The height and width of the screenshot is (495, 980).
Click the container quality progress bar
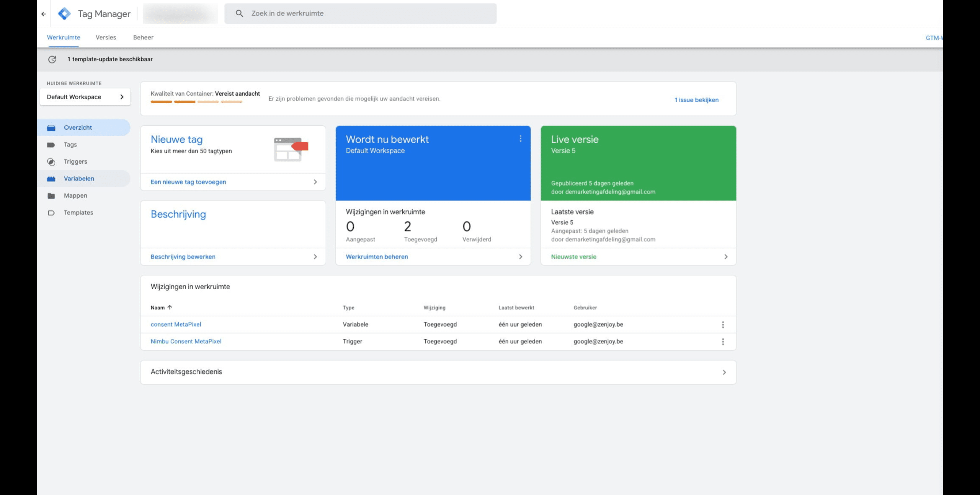197,102
